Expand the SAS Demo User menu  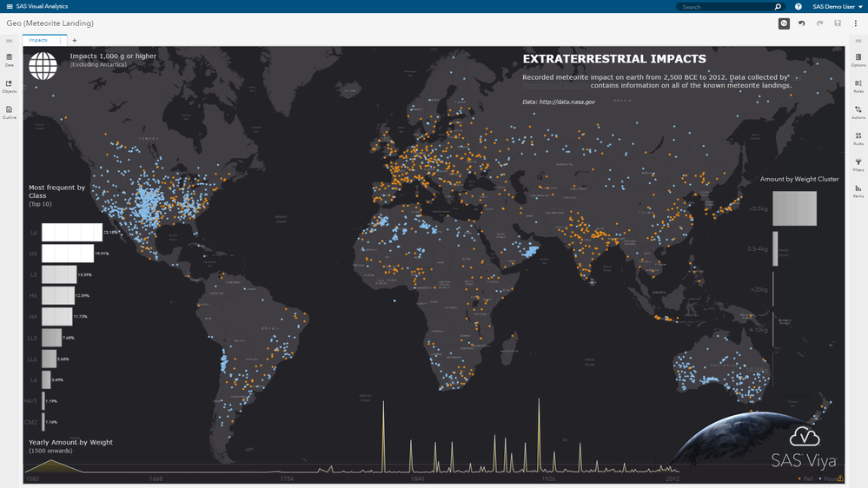(x=837, y=7)
